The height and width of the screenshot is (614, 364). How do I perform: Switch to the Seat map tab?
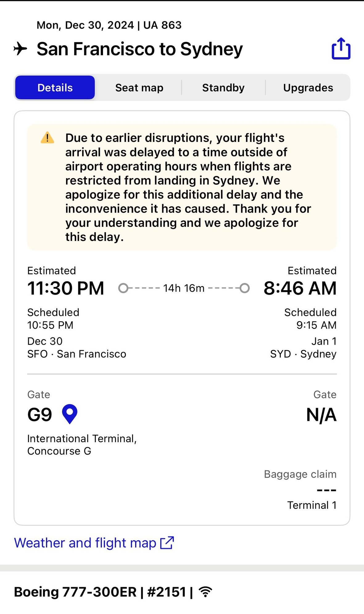139,88
